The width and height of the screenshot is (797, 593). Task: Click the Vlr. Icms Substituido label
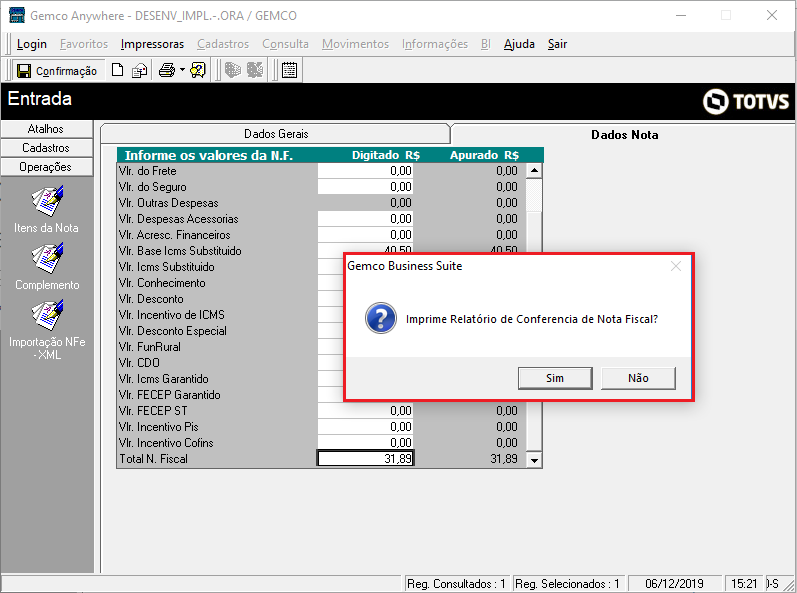(166, 267)
